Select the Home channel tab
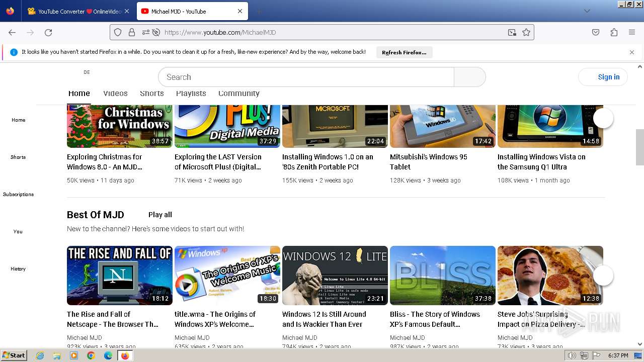This screenshot has height=362, width=644. tap(79, 93)
